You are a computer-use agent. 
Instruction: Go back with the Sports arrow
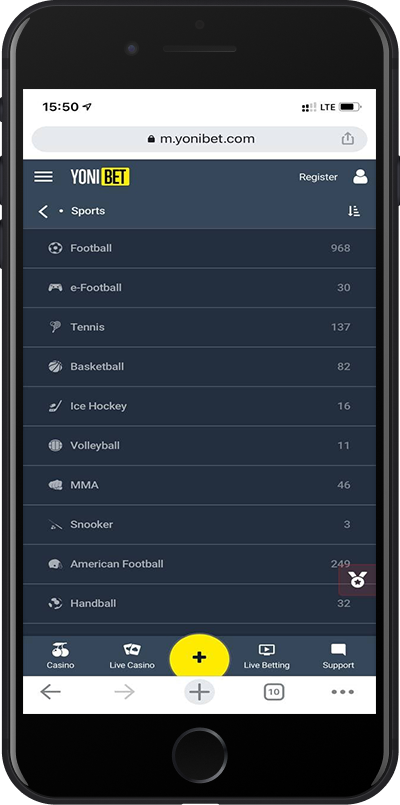tap(44, 211)
